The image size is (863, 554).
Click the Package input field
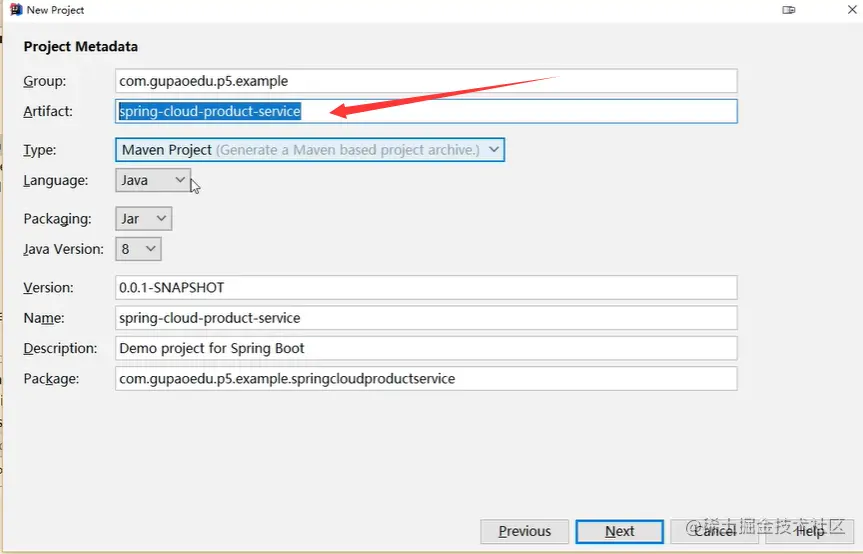pos(426,379)
